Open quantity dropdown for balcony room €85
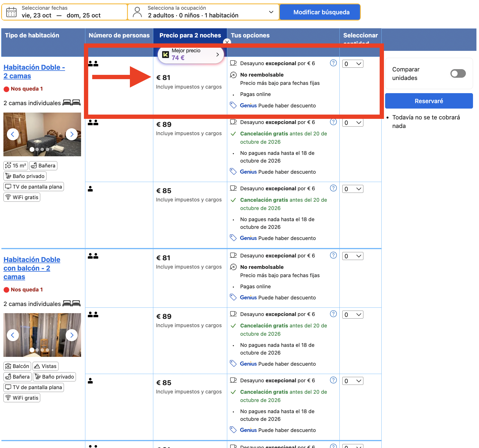 tap(353, 381)
